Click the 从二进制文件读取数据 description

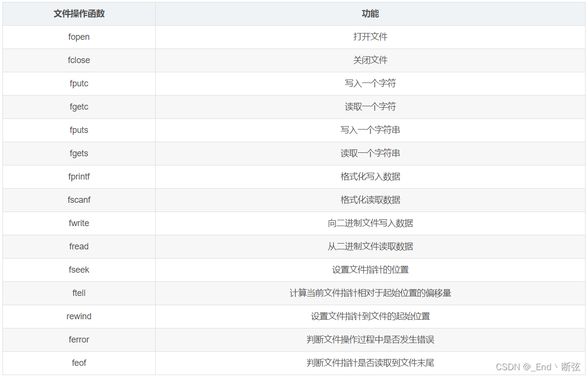370,246
